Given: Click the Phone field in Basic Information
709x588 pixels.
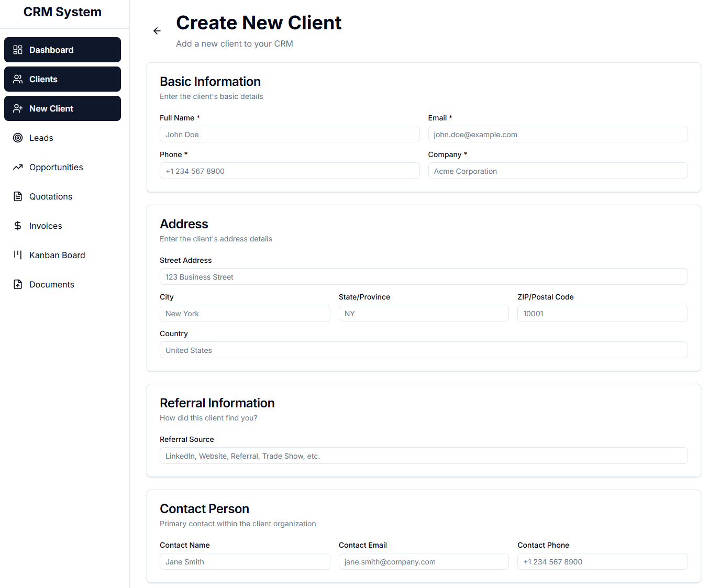Looking at the screenshot, I should click(290, 171).
